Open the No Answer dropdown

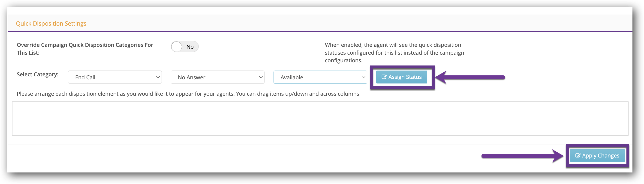[x=217, y=77]
